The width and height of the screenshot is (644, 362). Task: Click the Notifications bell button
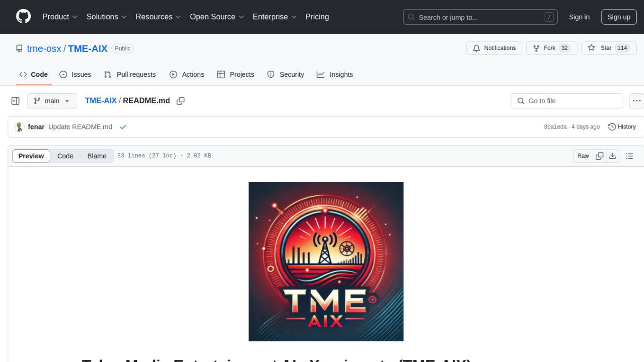pyautogui.click(x=494, y=48)
